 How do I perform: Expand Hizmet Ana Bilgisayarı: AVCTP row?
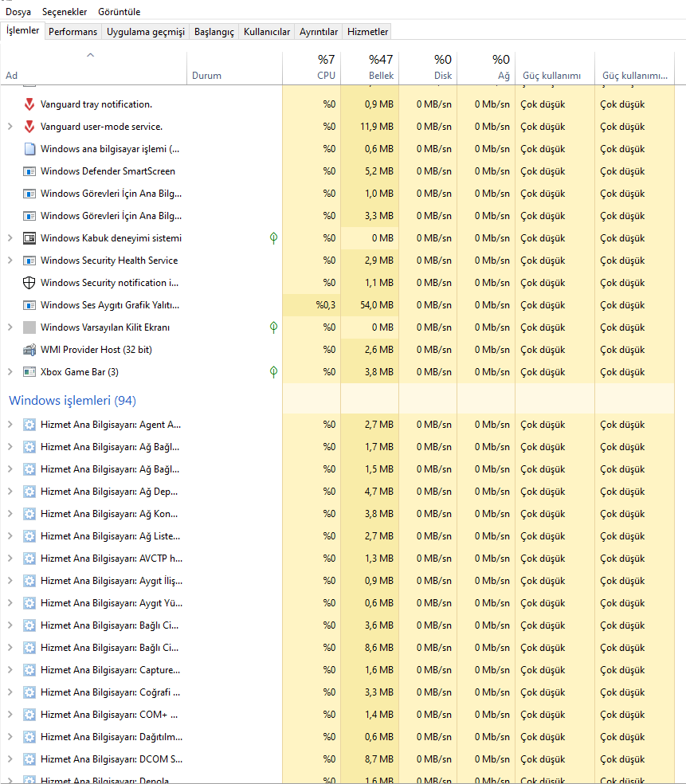pos(10,559)
